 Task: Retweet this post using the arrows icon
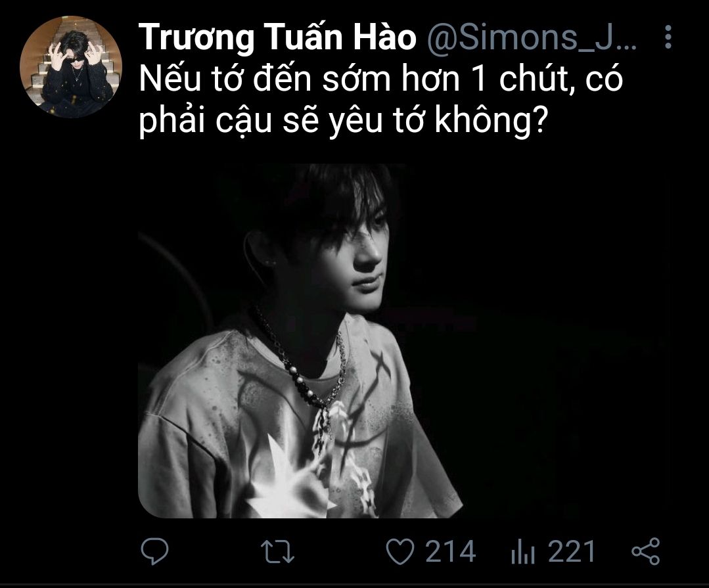point(278,551)
